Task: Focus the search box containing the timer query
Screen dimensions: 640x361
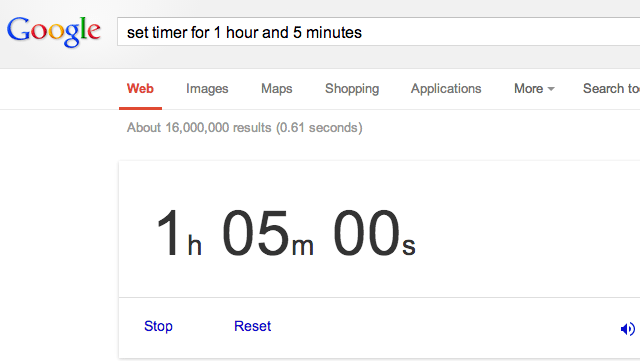Action: [x=378, y=32]
